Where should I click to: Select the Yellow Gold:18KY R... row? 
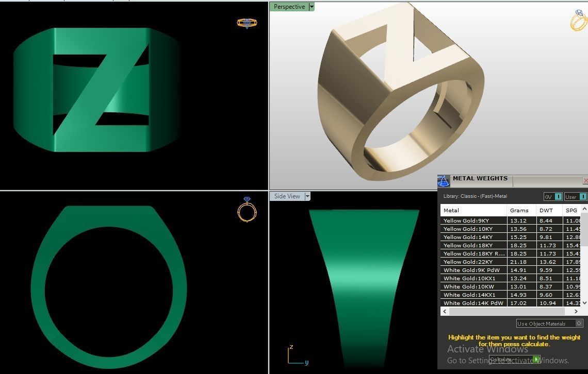pos(511,253)
